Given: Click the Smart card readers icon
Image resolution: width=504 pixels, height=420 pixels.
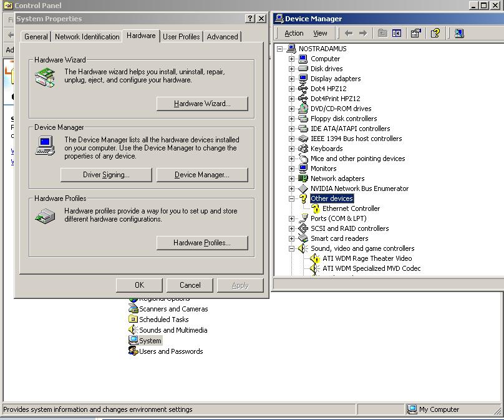Looking at the screenshot, I should [x=303, y=238].
